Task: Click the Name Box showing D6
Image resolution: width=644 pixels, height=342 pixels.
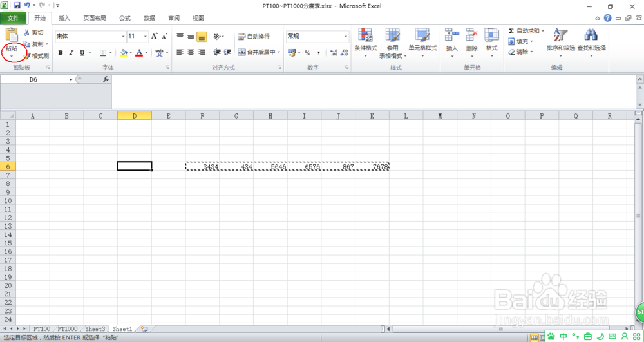Action: pos(33,80)
